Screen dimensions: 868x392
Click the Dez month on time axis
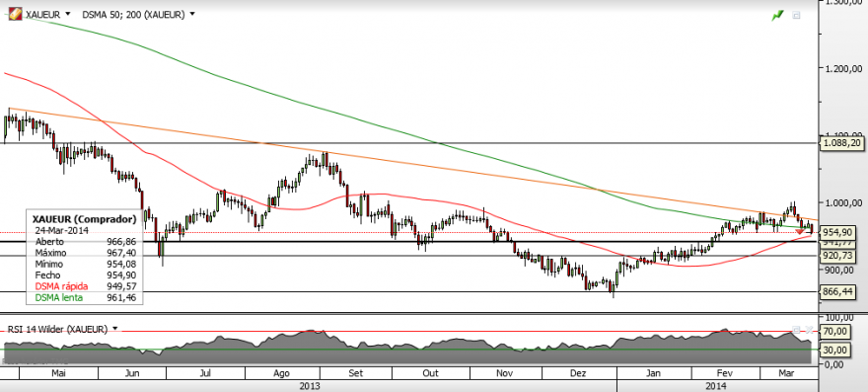coord(578,373)
